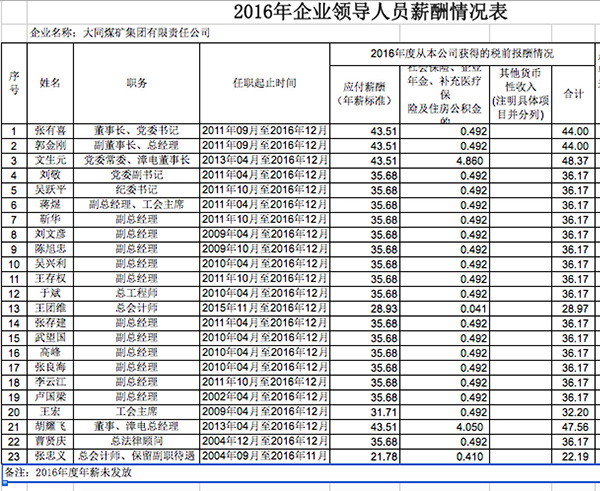Click the name cell 张有喜
600x491 pixels.
point(50,131)
